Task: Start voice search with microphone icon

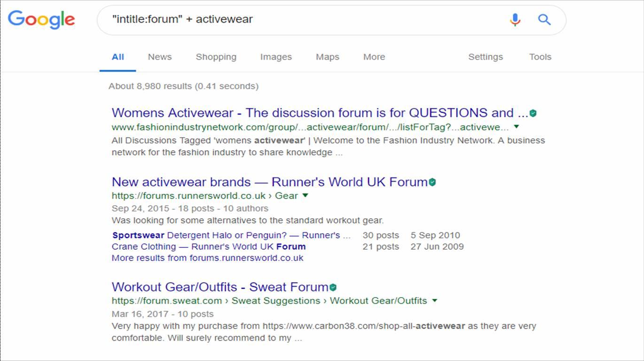Action: coord(515,20)
